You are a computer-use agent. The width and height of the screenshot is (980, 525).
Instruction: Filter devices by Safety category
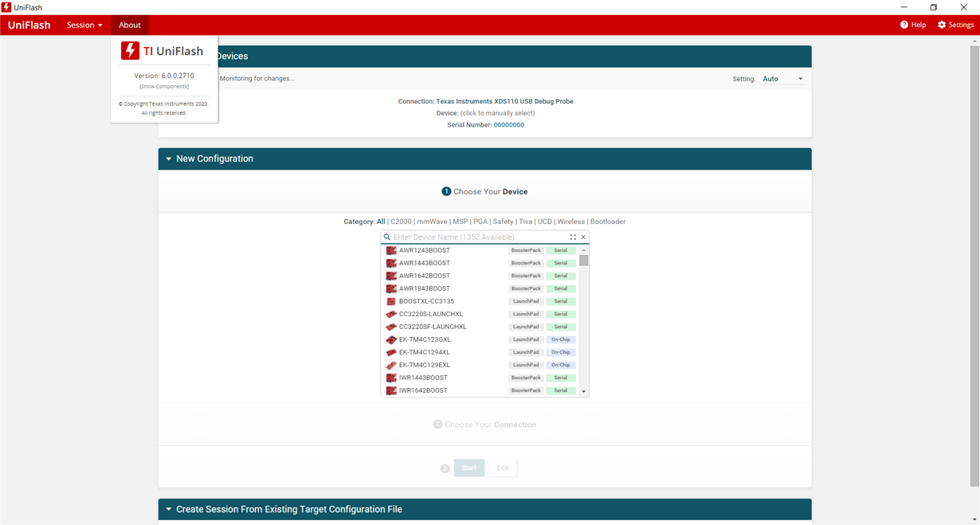tap(503, 221)
